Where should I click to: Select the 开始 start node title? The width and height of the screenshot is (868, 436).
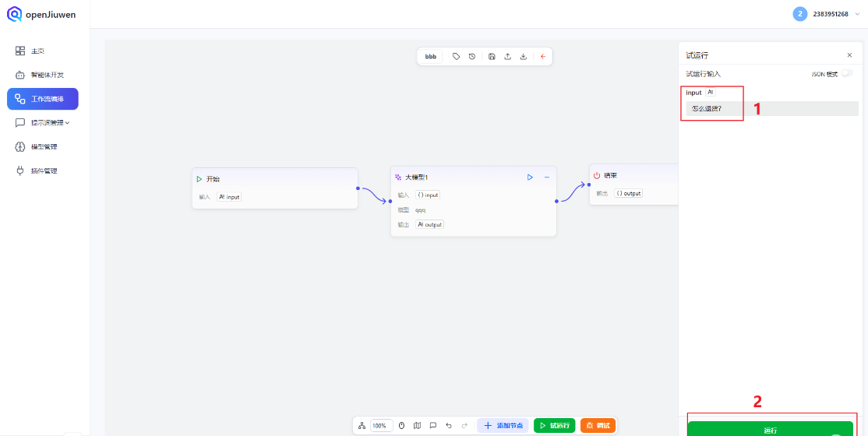(x=213, y=179)
